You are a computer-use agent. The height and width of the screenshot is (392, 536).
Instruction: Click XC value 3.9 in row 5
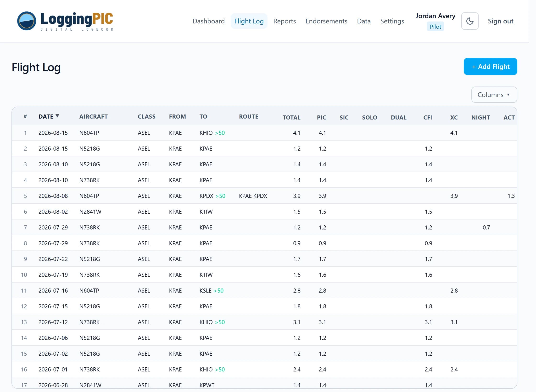[454, 196]
